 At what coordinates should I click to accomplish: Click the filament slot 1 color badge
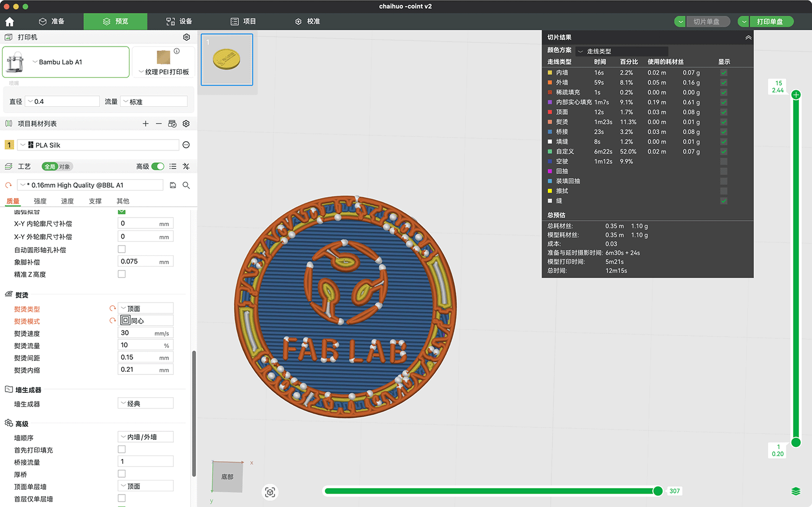[9, 145]
